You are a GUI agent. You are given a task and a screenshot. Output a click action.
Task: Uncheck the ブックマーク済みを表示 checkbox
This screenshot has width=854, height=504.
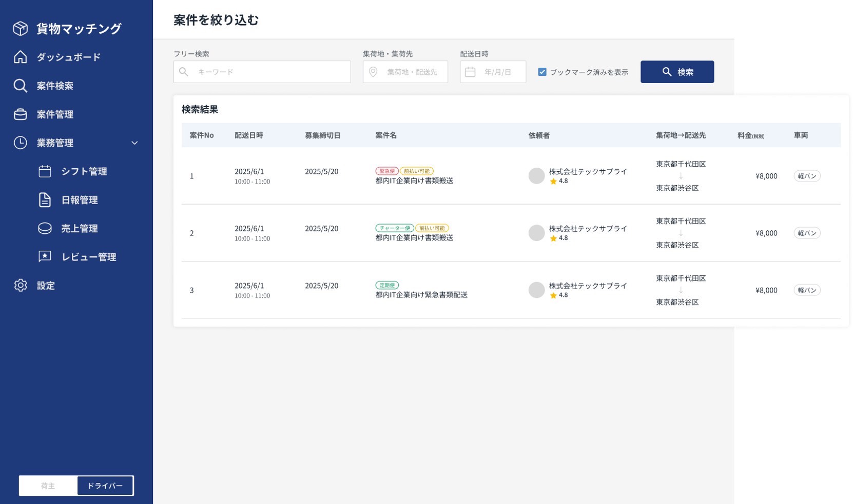point(542,72)
